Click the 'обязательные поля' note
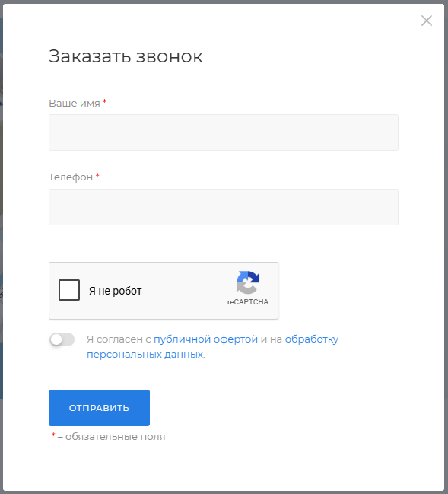 (x=115, y=437)
